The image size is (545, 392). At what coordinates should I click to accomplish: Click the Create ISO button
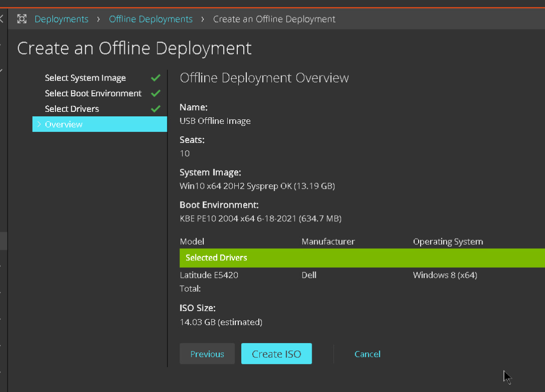click(x=276, y=354)
